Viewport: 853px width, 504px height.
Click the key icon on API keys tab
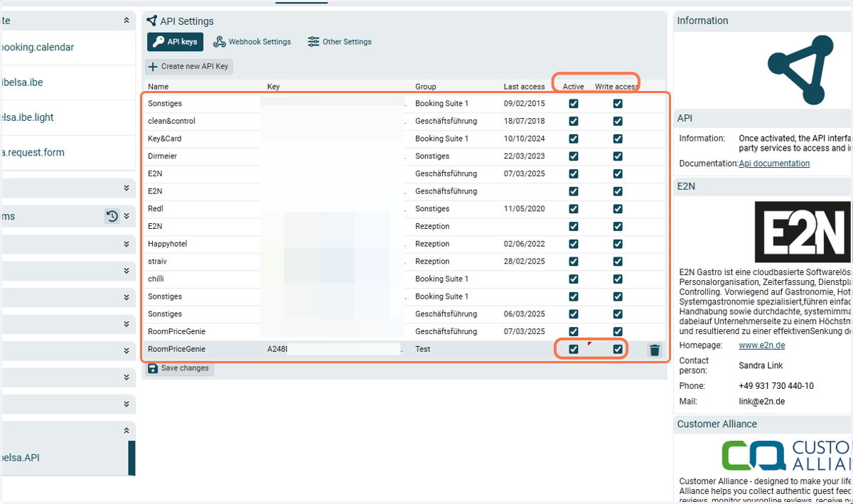click(158, 42)
